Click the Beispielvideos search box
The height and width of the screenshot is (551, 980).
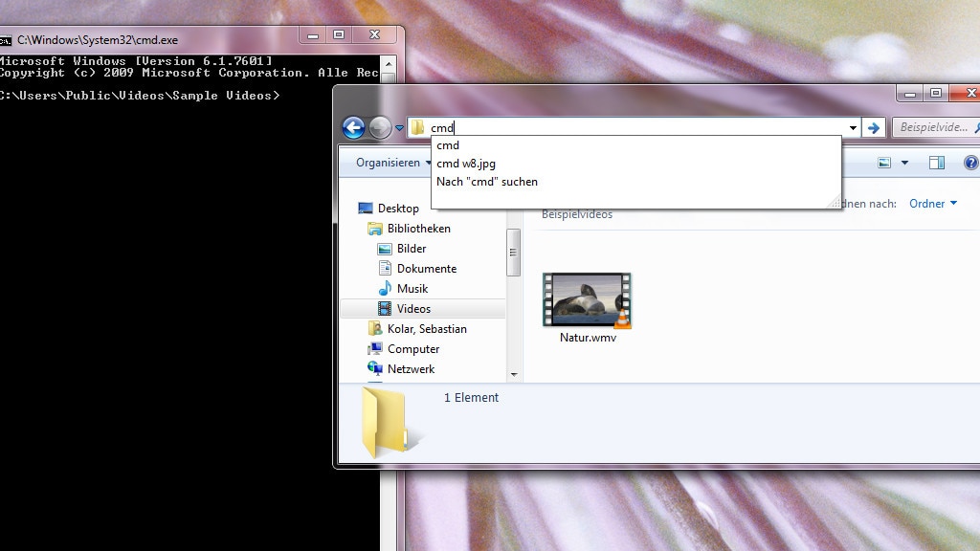pyautogui.click(x=938, y=127)
